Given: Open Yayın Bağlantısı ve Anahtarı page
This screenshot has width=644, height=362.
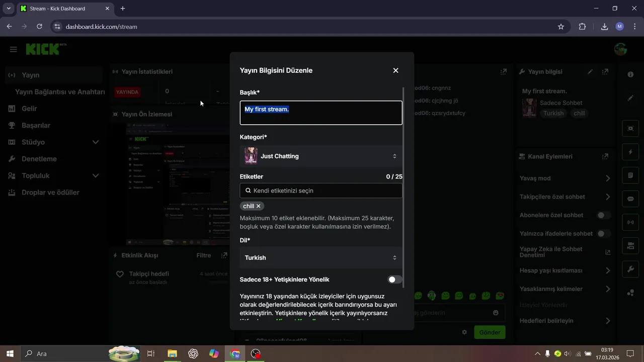Looking at the screenshot, I should pos(60,92).
